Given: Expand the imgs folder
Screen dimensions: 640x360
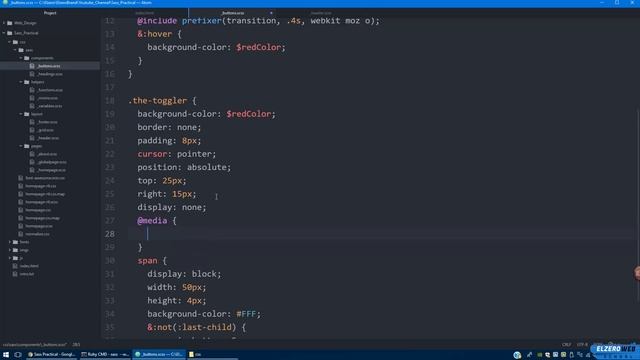Looking at the screenshot, I should coord(10,250).
